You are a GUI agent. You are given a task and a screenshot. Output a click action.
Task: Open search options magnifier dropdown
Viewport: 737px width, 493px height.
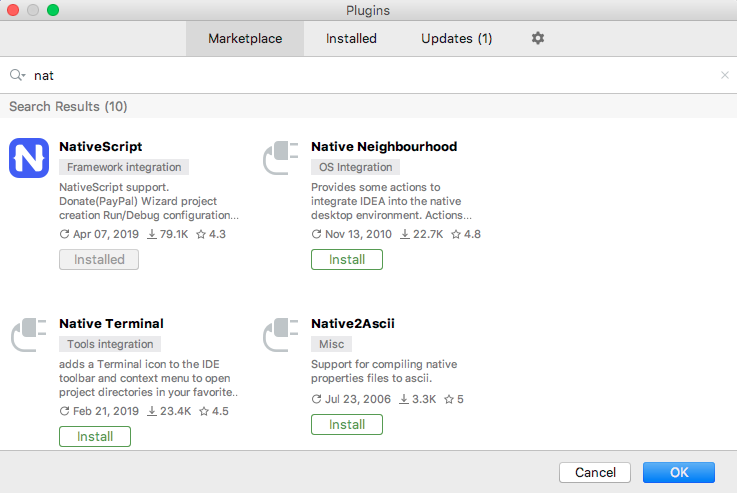pos(17,75)
